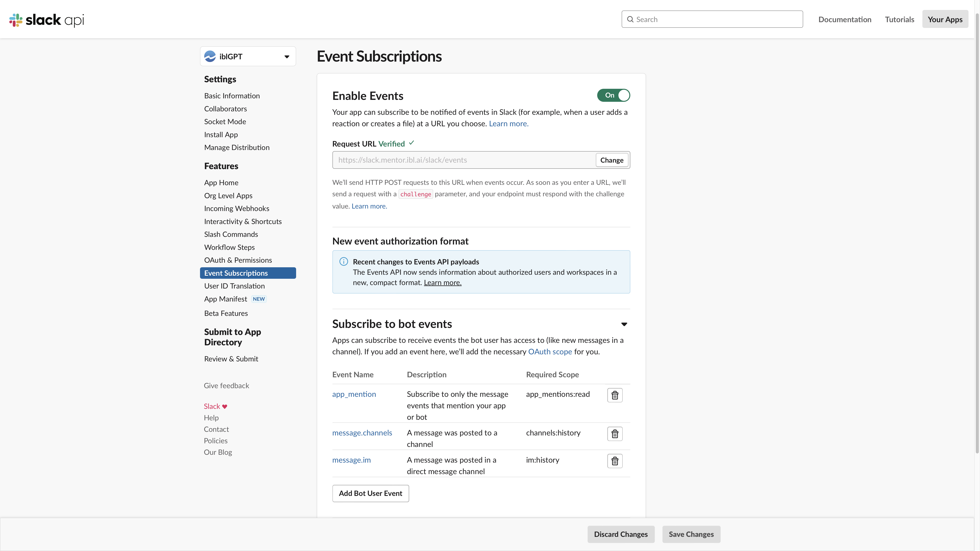Image resolution: width=980 pixels, height=551 pixels.
Task: Click the NEW badge beside App Manifest
Action: [x=259, y=299]
